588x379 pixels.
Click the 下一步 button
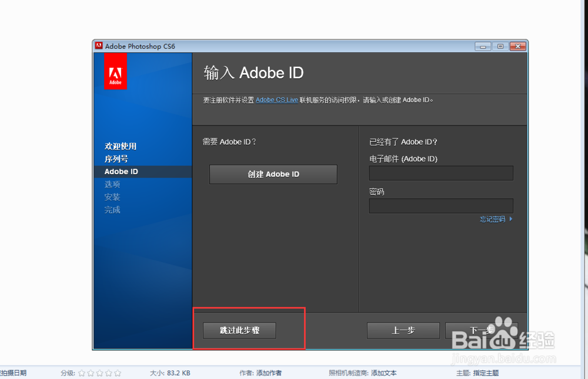point(481,330)
